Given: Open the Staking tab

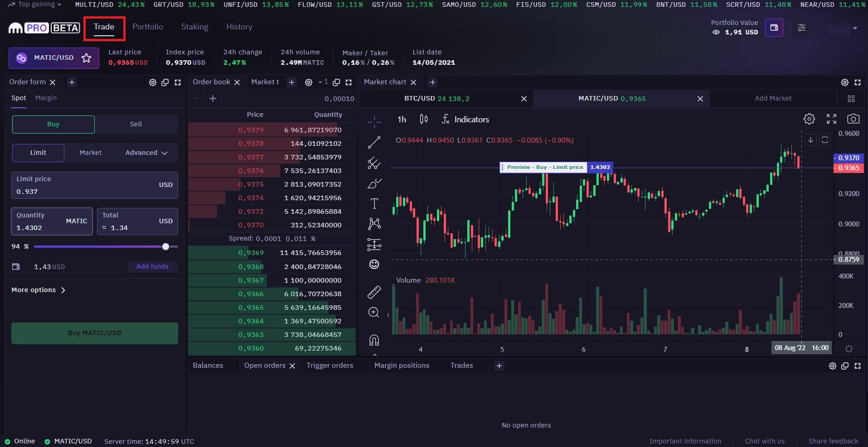Looking at the screenshot, I should coord(195,27).
